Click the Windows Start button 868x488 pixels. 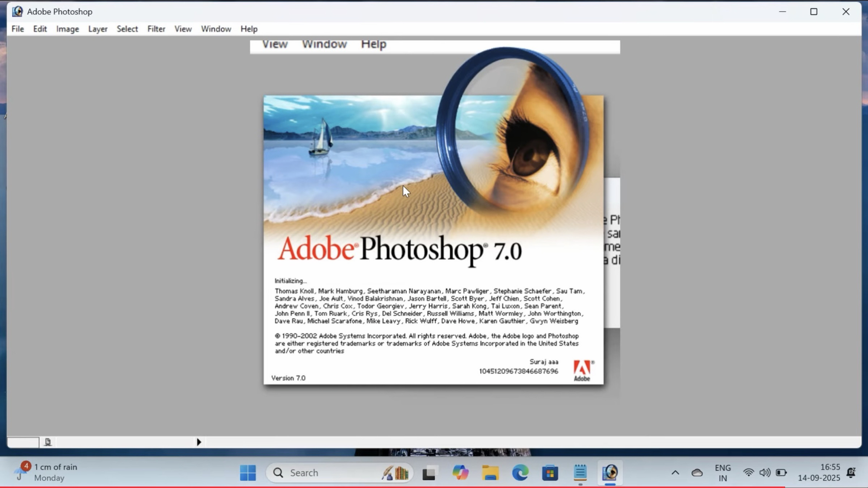coord(248,472)
